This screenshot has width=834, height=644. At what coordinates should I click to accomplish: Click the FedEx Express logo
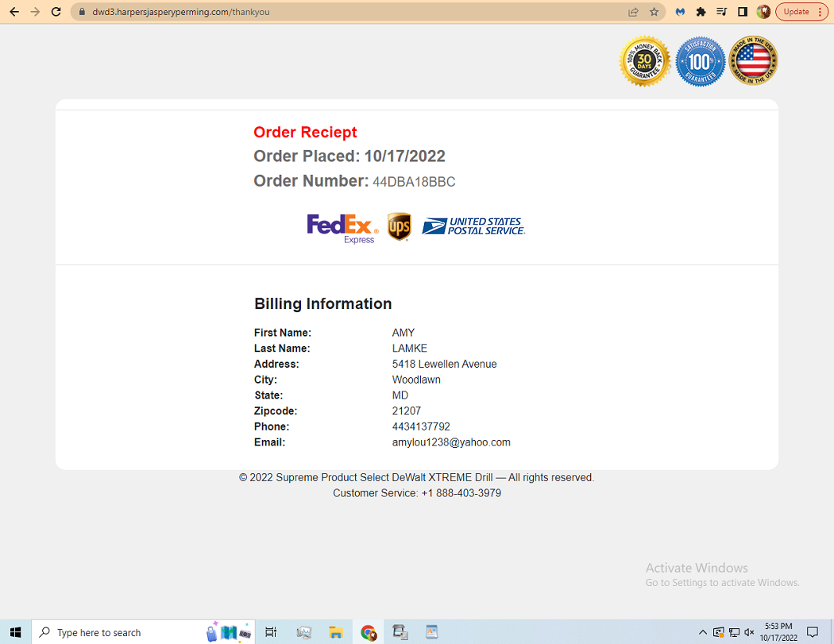[342, 227]
